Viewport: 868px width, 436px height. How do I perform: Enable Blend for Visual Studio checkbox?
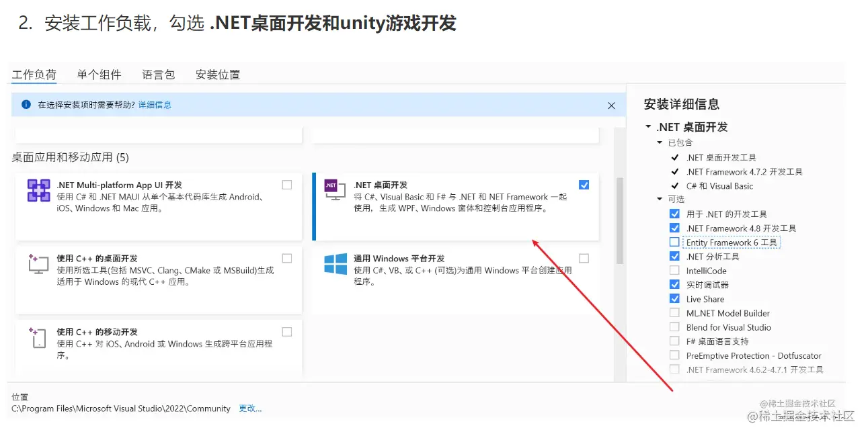point(674,327)
